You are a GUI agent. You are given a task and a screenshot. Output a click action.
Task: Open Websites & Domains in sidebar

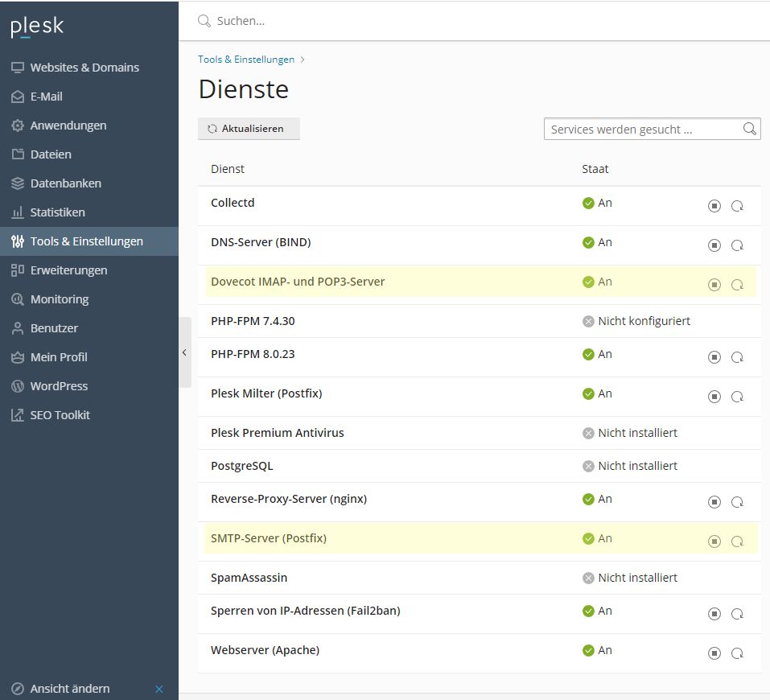(x=84, y=68)
